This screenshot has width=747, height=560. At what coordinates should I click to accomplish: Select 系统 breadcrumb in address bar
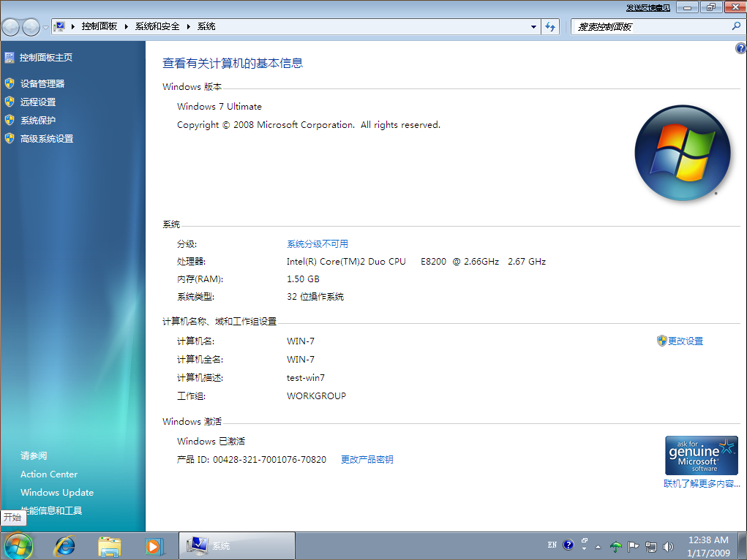[206, 26]
